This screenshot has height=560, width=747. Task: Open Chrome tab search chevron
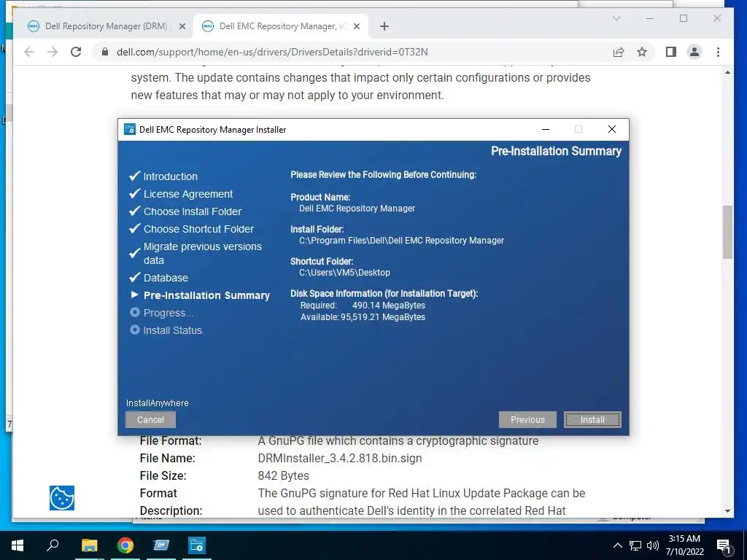point(616,18)
